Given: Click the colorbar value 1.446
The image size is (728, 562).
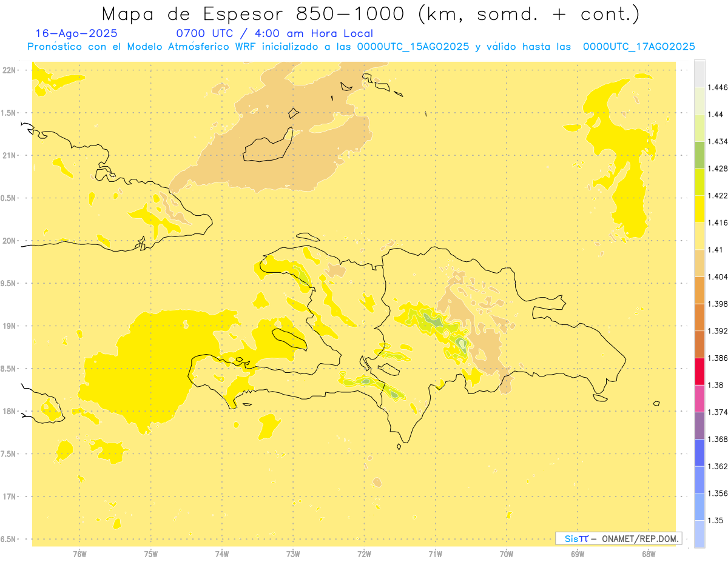Looking at the screenshot, I should tap(717, 87).
